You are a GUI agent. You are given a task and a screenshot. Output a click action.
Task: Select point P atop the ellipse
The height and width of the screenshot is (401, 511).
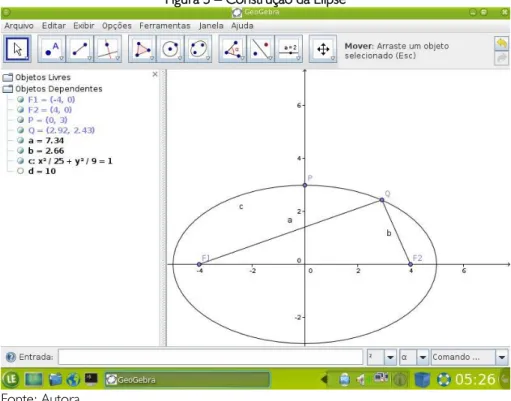coord(305,185)
